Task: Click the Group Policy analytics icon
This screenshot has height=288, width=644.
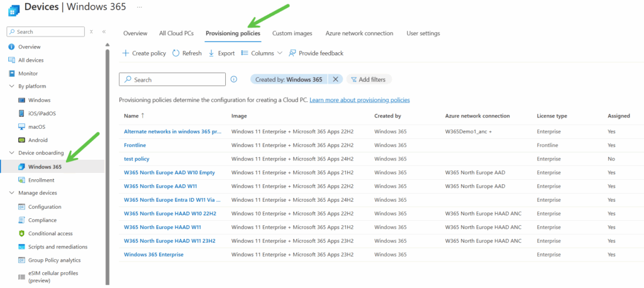Action: [22, 260]
